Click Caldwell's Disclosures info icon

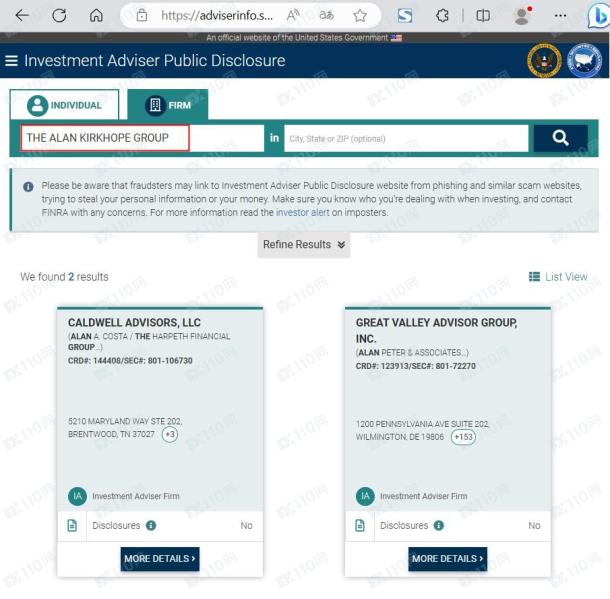(151, 525)
